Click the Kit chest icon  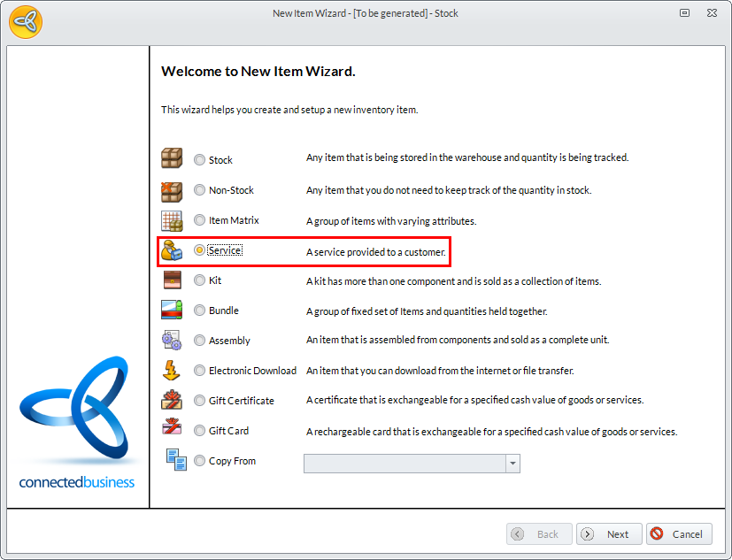(173, 280)
